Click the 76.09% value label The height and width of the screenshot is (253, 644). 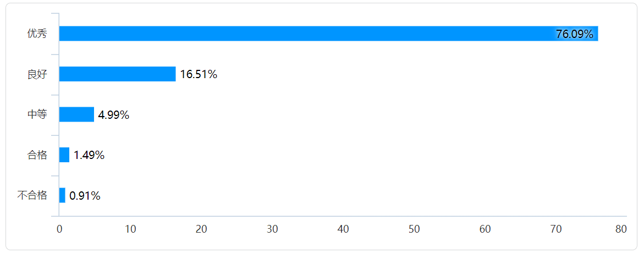tap(574, 34)
